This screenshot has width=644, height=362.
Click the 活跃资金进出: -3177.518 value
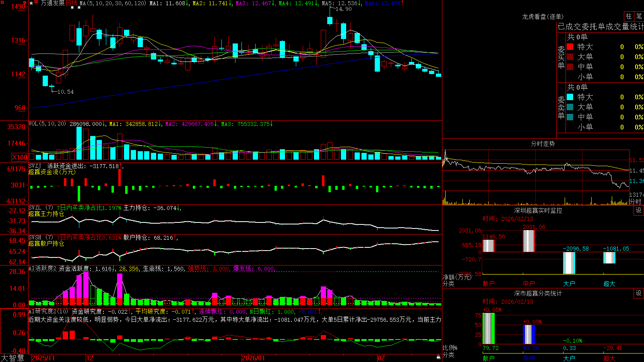point(83,166)
